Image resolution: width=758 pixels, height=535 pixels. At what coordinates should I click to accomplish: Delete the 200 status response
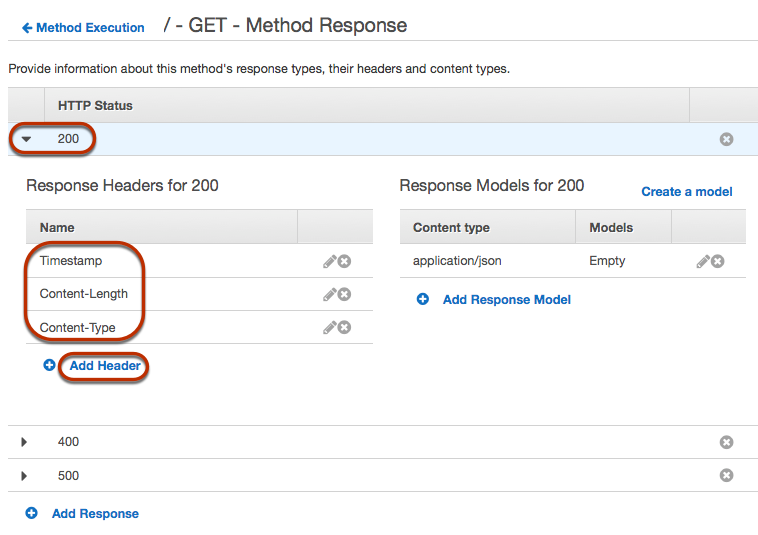727,139
